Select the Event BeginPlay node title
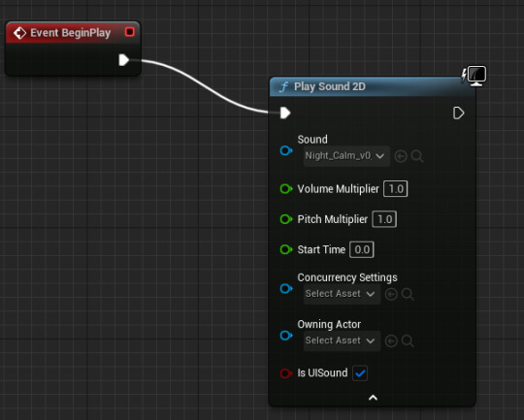Viewport: 524px width, 420px height. (x=70, y=33)
